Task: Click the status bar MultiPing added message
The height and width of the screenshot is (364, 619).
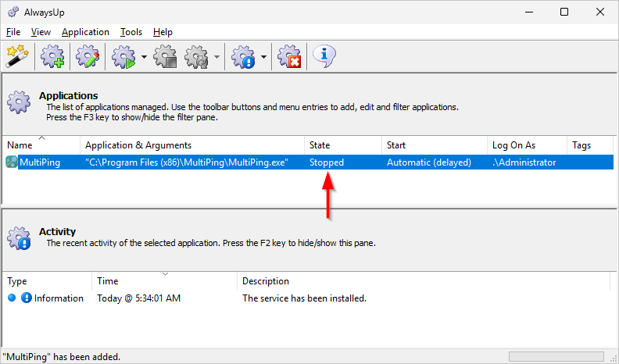Action: pos(63,357)
